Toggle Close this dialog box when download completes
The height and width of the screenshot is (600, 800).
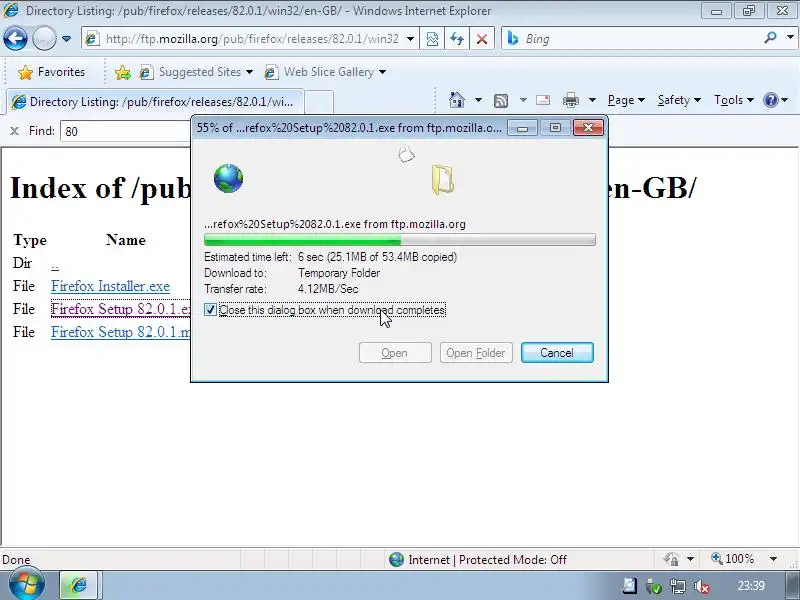(210, 310)
